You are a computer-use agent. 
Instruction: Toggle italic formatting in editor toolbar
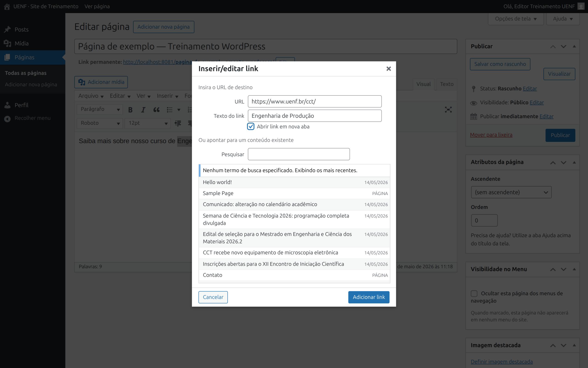coord(143,109)
